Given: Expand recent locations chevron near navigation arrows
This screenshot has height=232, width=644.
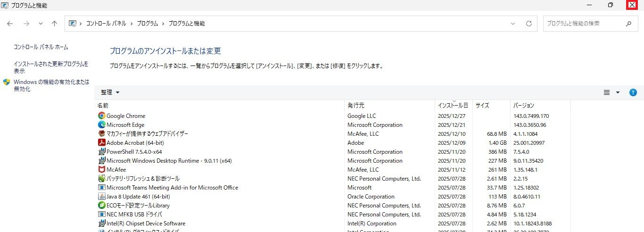Looking at the screenshot, I should click(41, 24).
